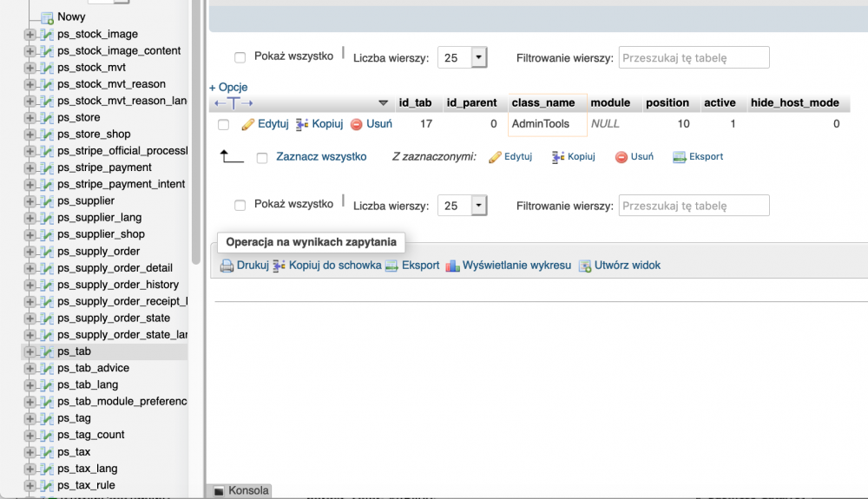Click the NULL module cell

click(x=605, y=124)
